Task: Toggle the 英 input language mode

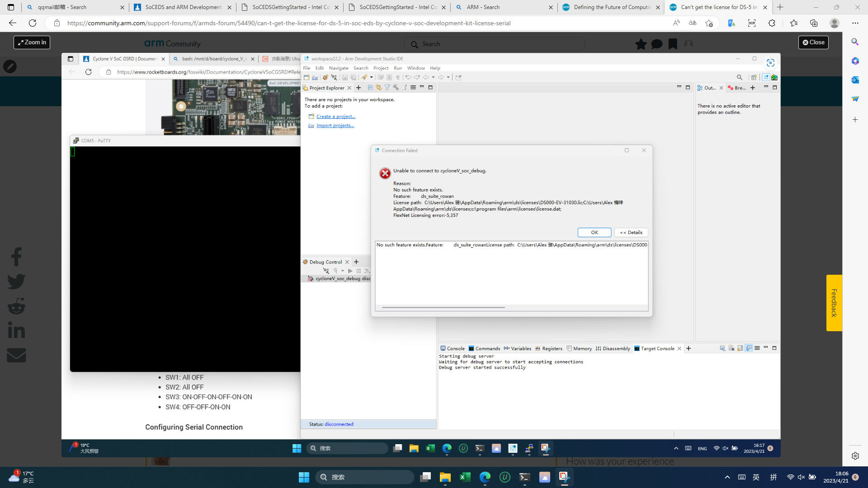Action: 756,477
